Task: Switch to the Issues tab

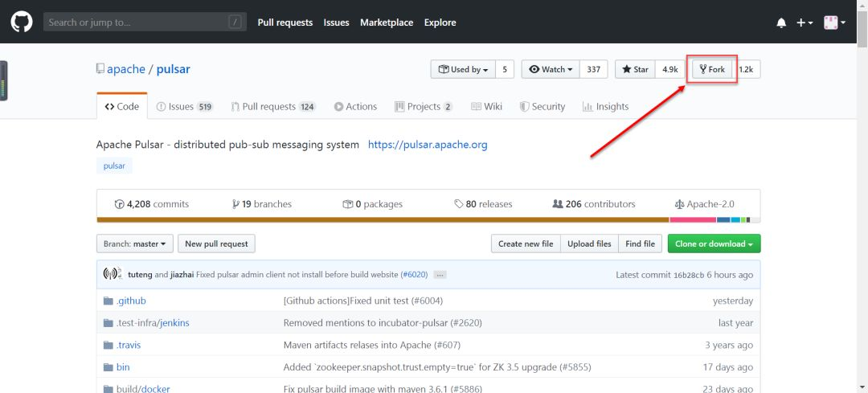Action: [185, 106]
